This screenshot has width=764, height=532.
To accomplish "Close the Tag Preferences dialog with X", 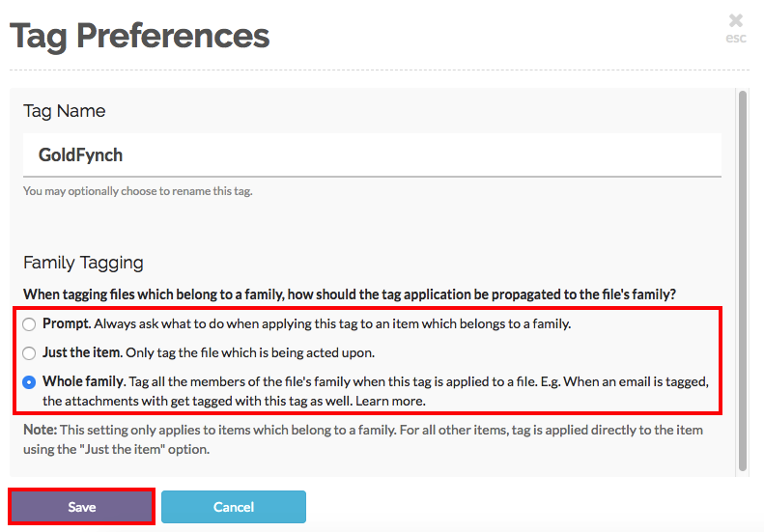I will (x=736, y=19).
